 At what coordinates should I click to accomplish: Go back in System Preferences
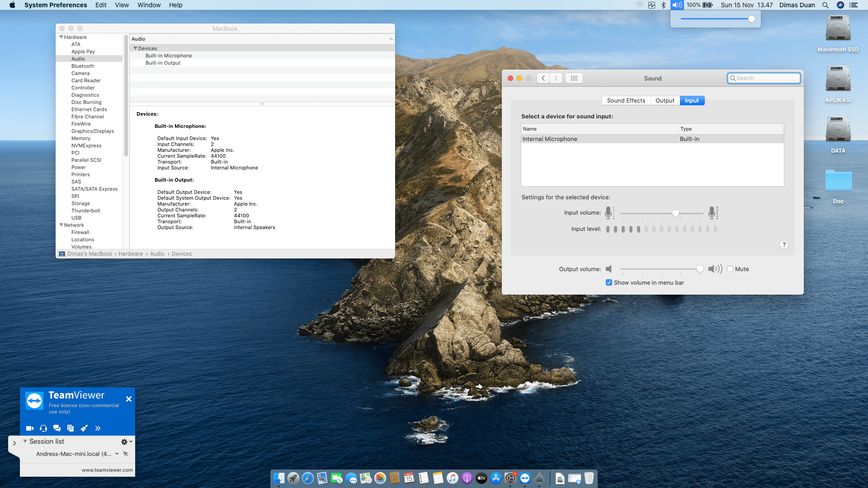(543, 78)
